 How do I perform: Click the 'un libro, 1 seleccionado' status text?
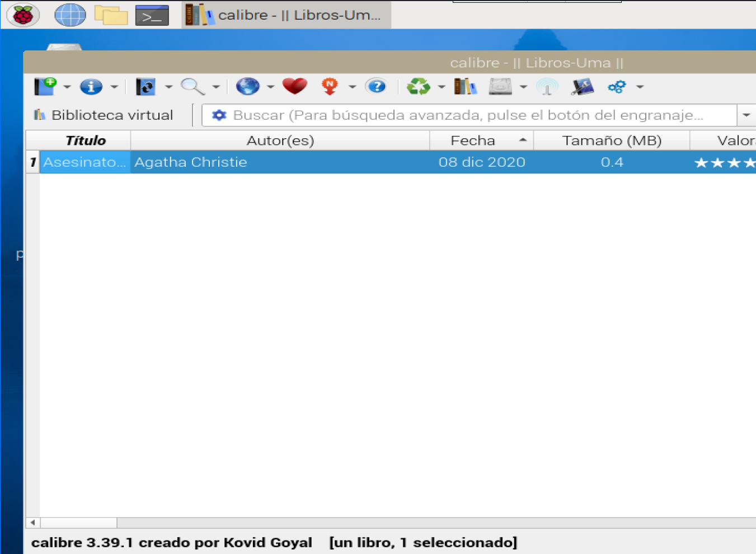[423, 542]
